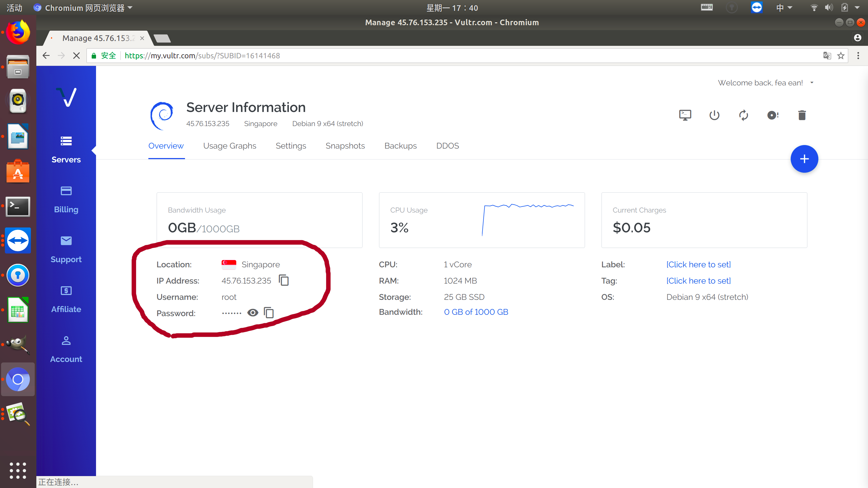868x488 pixels.
Task: Open LibreOffice Writer from dock
Action: [x=18, y=136]
